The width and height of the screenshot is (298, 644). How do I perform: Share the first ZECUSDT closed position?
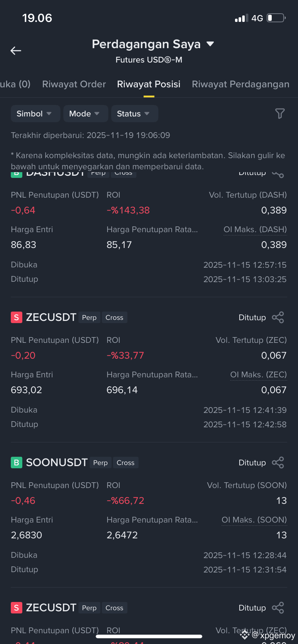[x=278, y=317]
